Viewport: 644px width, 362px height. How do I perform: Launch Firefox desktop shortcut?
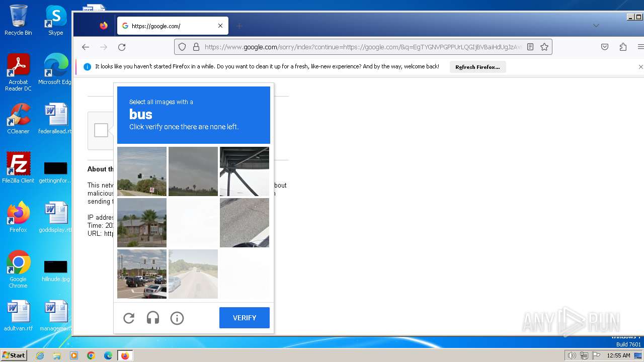pyautogui.click(x=18, y=217)
